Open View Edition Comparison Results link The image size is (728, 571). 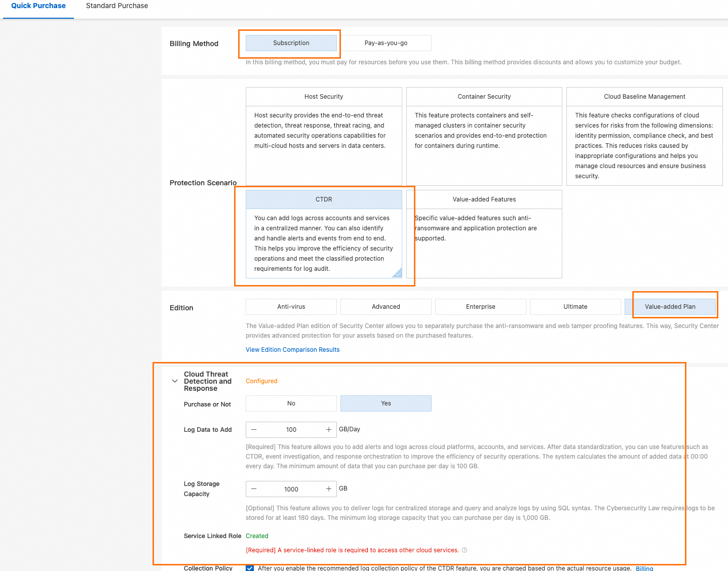click(x=293, y=350)
